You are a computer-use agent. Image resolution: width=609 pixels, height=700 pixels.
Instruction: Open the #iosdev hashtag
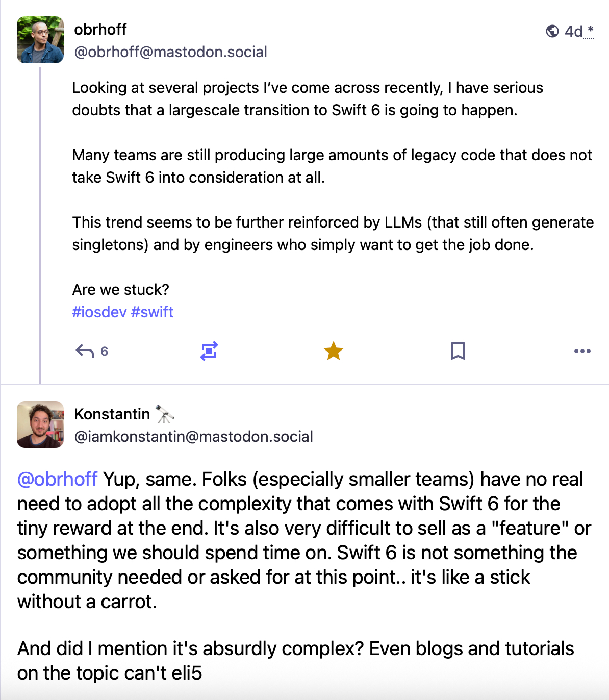pyautogui.click(x=99, y=312)
